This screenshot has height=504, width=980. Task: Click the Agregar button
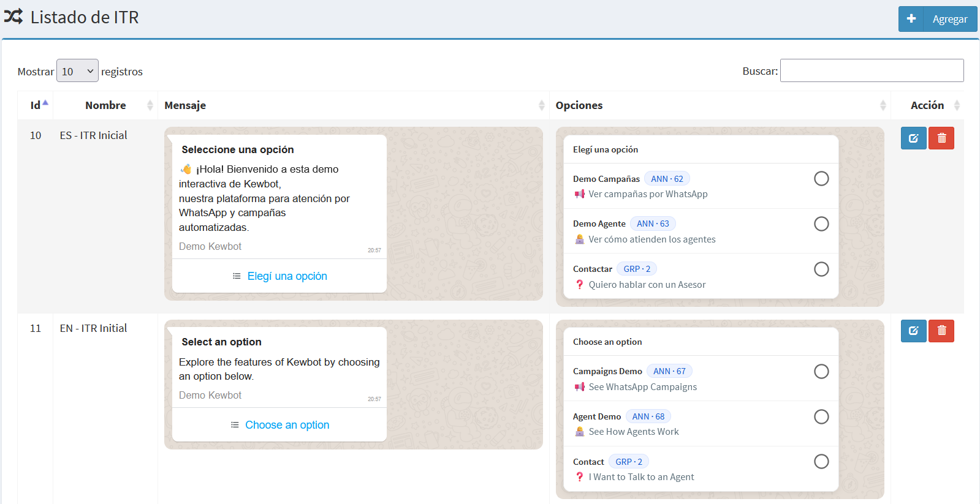[x=938, y=19]
